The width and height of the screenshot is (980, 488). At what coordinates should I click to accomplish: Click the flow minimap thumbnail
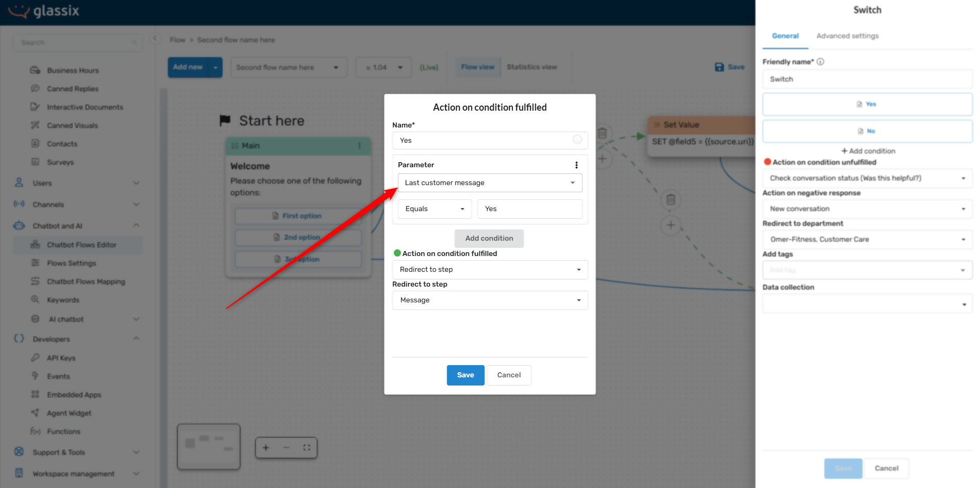click(x=209, y=446)
